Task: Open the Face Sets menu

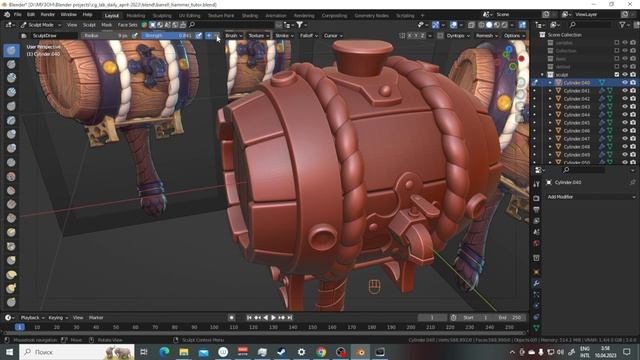Action: coord(127,25)
